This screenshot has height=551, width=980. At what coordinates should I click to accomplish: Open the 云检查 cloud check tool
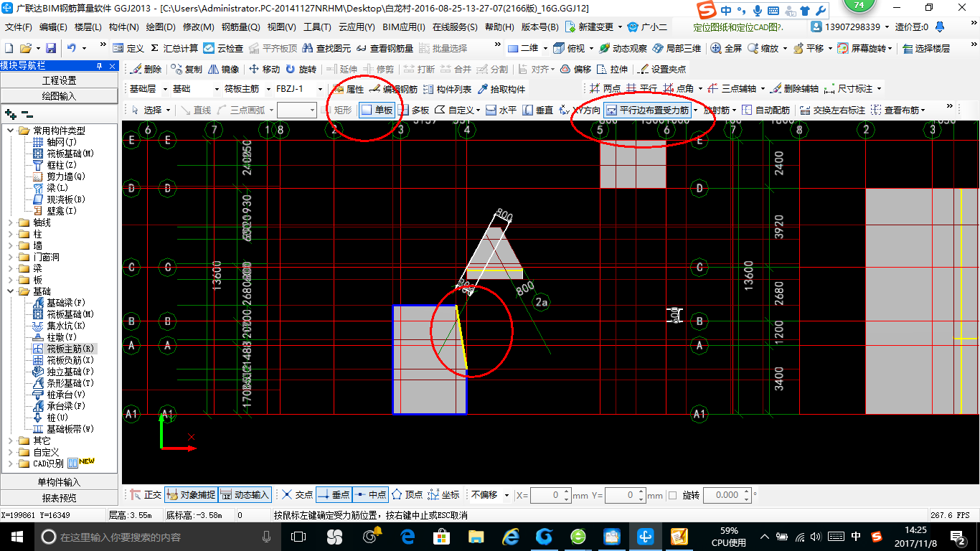click(x=223, y=48)
